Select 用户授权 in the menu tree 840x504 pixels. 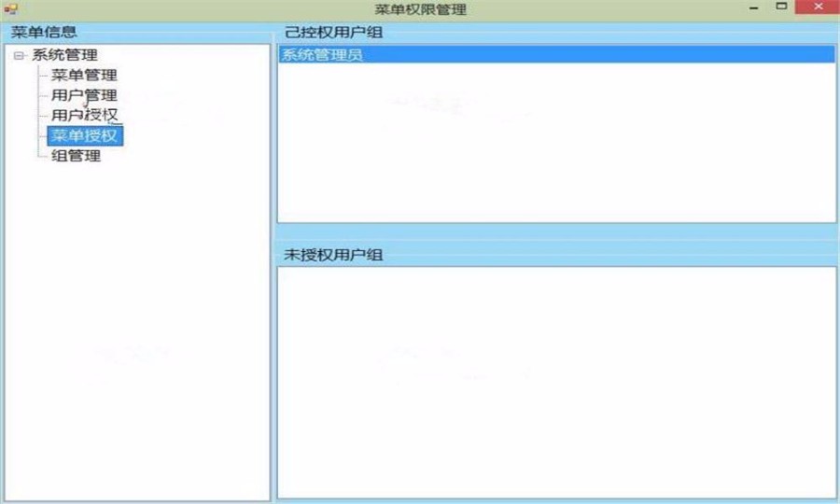(x=84, y=115)
